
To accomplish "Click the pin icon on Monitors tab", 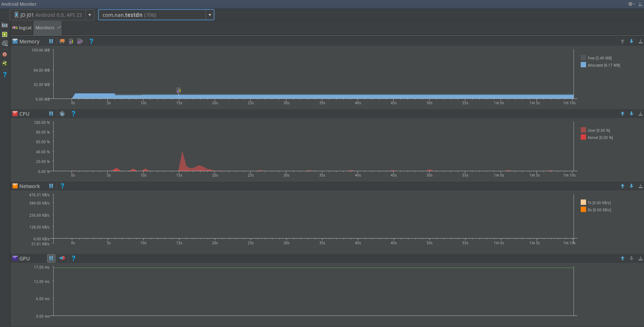I will 59,28.
